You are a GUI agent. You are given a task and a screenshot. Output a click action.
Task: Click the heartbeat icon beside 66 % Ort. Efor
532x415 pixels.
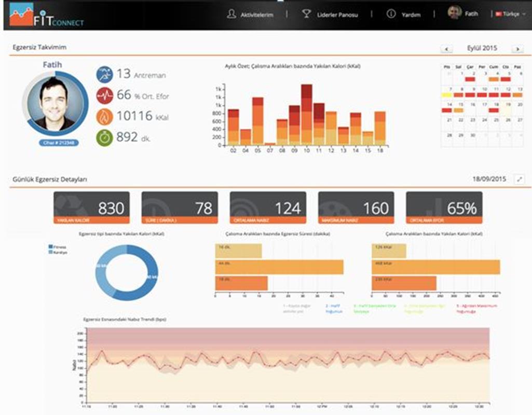(x=104, y=96)
